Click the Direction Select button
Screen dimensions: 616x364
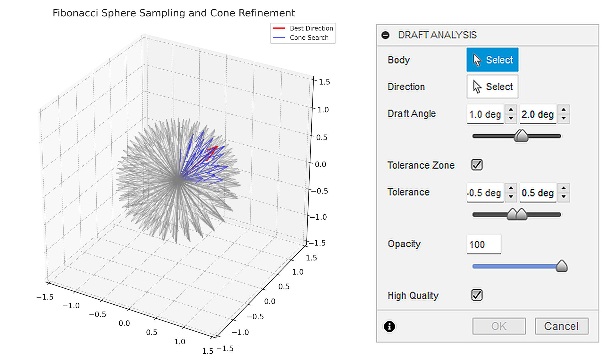(492, 87)
